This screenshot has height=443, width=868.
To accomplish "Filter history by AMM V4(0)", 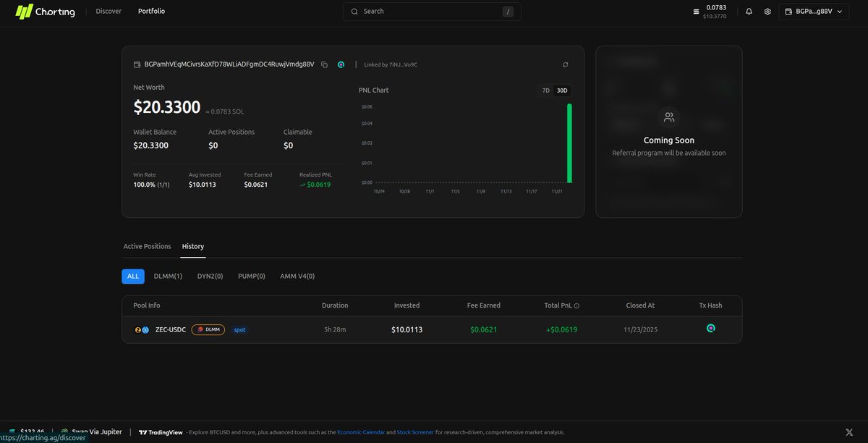I will (x=297, y=277).
